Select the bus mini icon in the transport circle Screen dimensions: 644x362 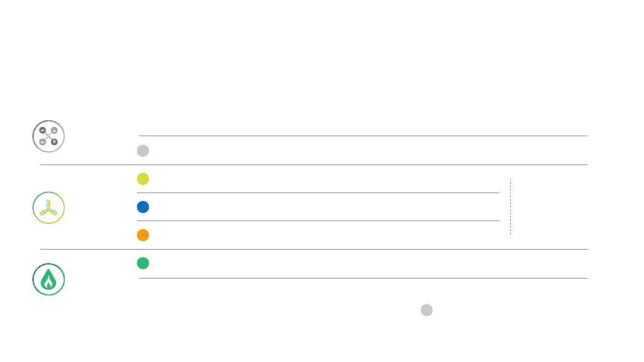point(54,130)
